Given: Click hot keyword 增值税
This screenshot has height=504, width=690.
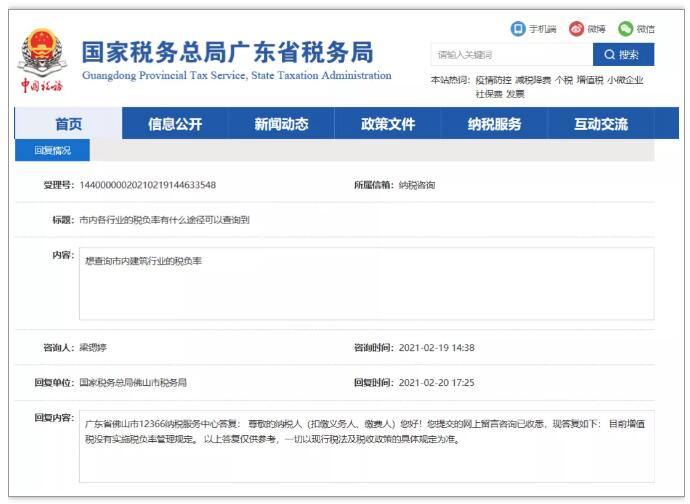Looking at the screenshot, I should pyautogui.click(x=590, y=80).
